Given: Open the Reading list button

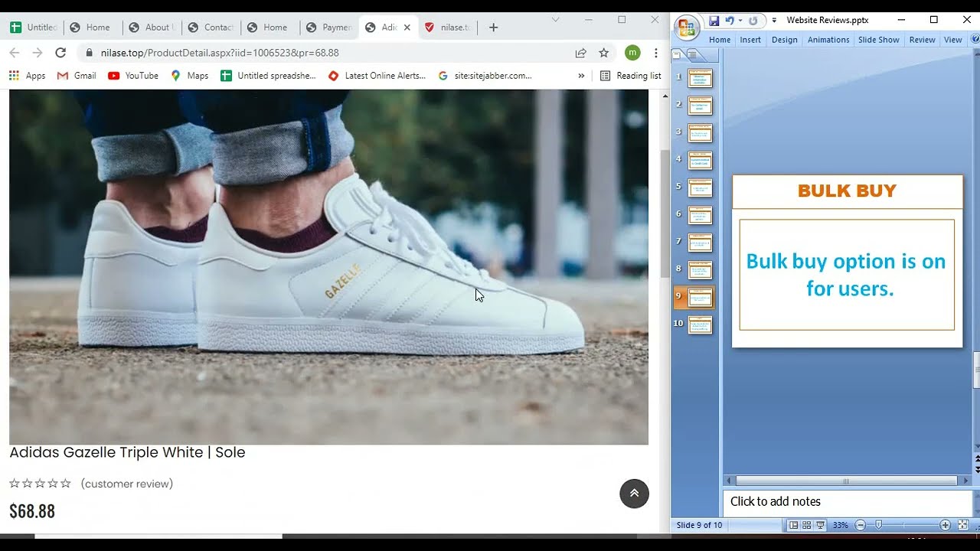Looking at the screenshot, I should (630, 76).
